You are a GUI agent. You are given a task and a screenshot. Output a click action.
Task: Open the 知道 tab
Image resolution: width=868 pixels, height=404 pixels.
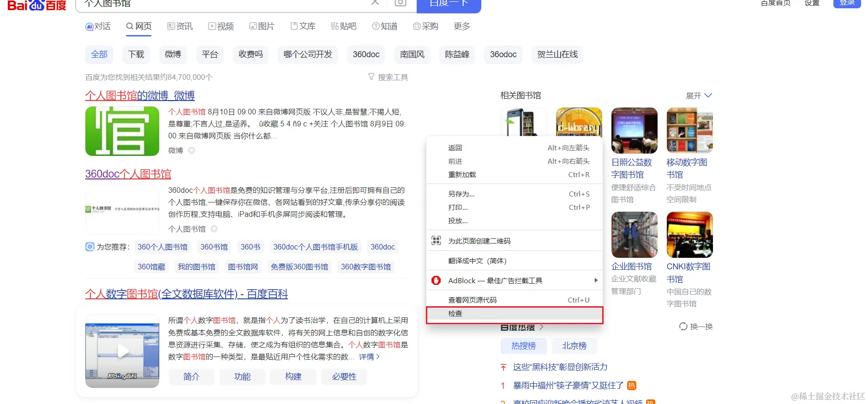[x=385, y=26]
